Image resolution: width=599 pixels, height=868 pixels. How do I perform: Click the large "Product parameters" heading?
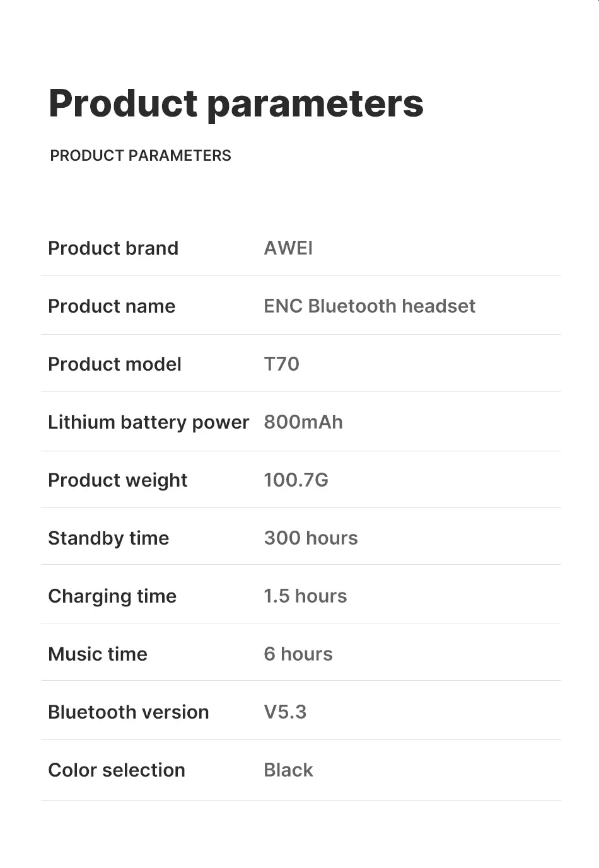[236, 103]
